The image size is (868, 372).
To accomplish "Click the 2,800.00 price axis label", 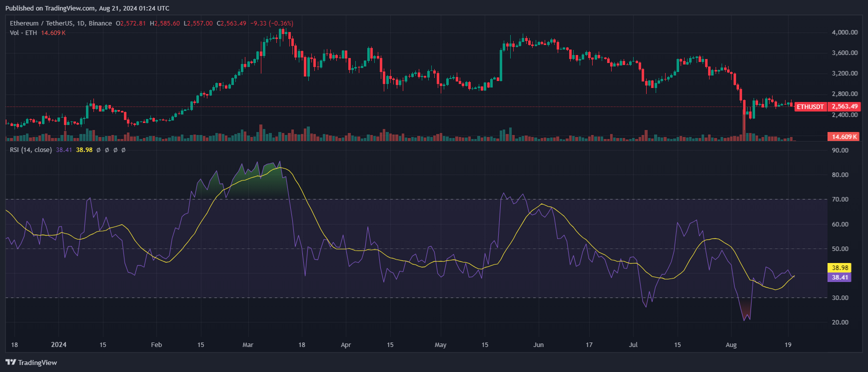I will click(x=845, y=94).
